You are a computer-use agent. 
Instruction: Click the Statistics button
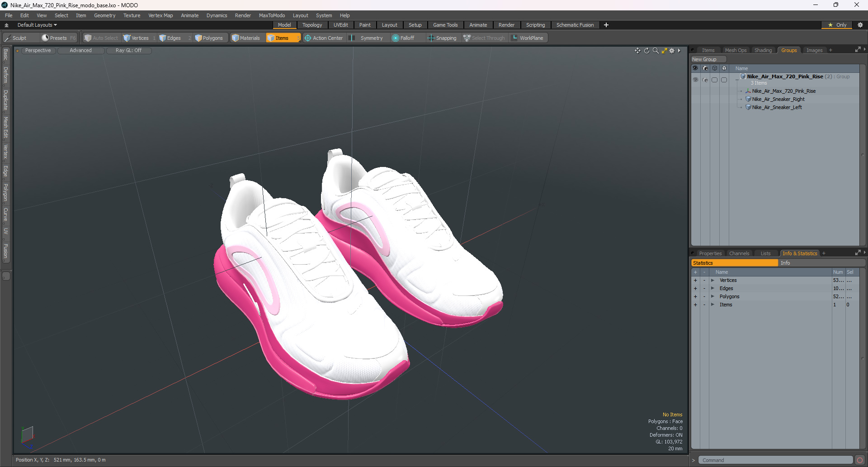pyautogui.click(x=734, y=263)
